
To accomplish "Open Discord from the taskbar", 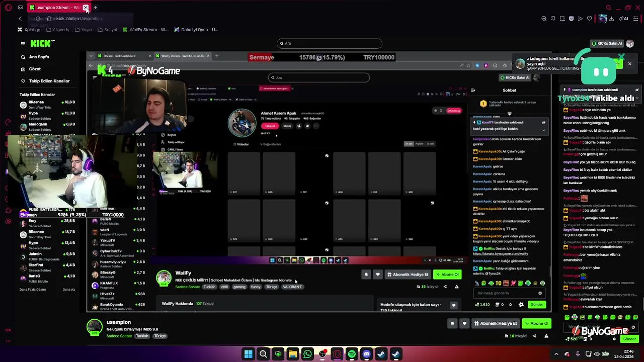I will (366, 354).
